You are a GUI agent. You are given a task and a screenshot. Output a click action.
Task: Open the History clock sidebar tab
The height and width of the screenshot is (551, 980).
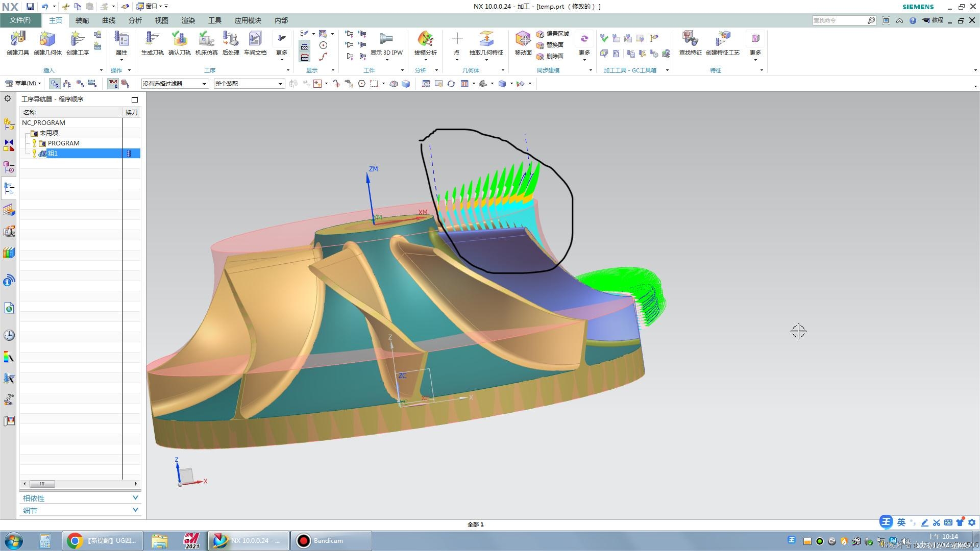[x=9, y=335]
